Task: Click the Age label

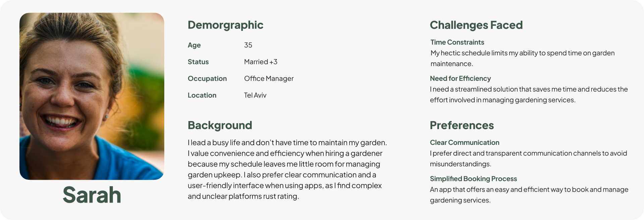Action: 194,45
